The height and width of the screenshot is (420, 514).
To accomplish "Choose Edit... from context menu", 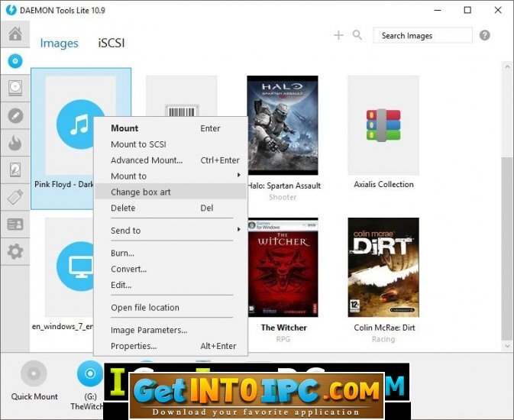I will [x=170, y=285].
